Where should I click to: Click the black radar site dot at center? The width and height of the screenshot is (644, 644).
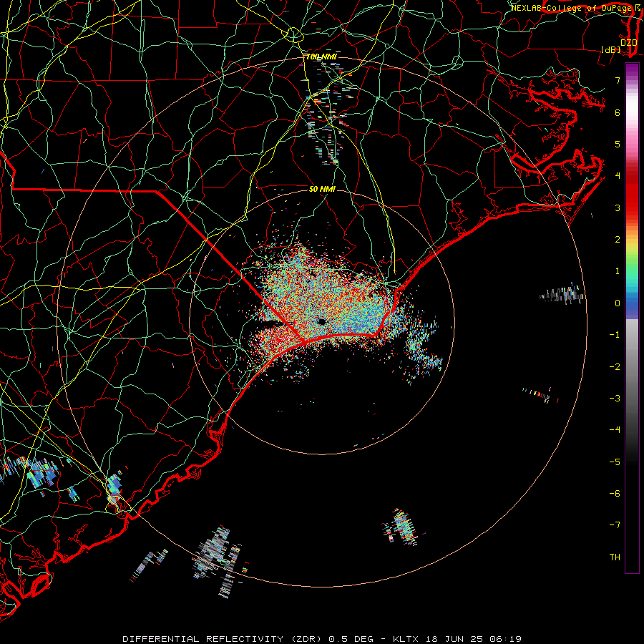pyautogui.click(x=322, y=321)
